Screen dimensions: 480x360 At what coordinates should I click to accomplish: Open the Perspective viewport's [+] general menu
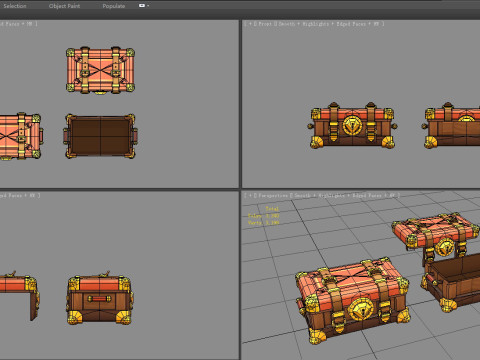coord(250,195)
